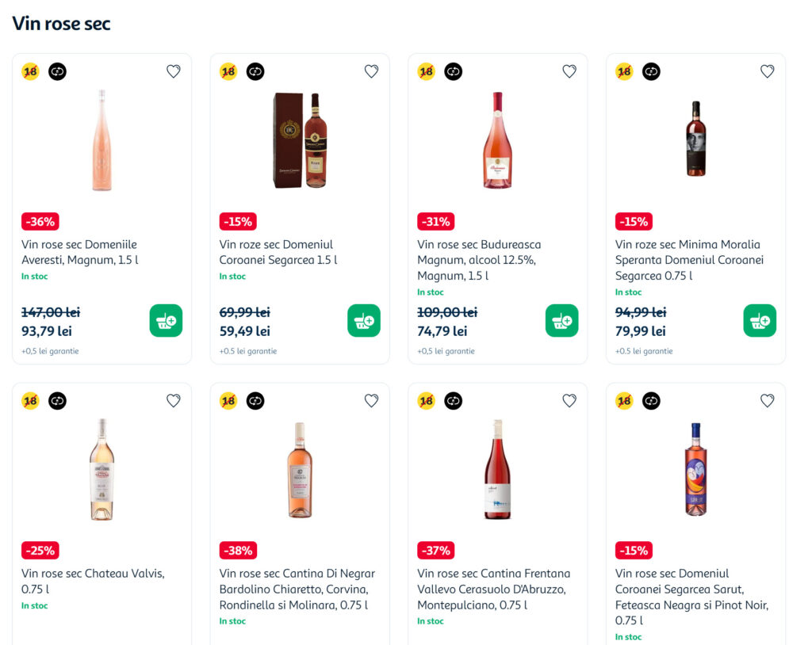Open Vin rose sec Chateau Valvis product link
The width and height of the screenshot is (812, 645).
(x=93, y=582)
